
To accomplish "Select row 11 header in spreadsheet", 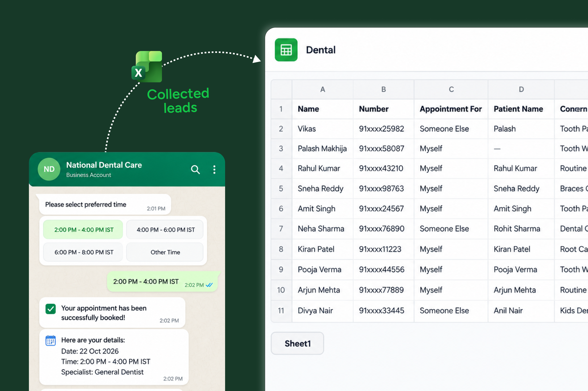I will coord(281,311).
